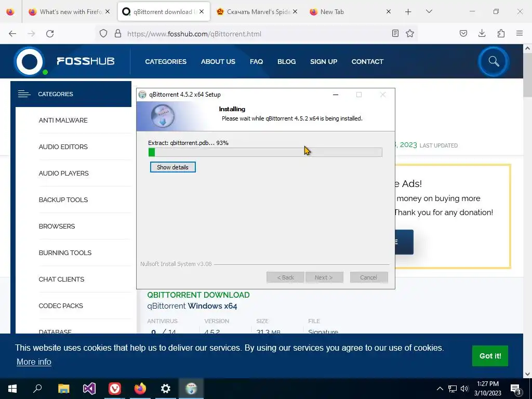View site security via the padlock icon
The height and width of the screenshot is (399, 532).
[x=118, y=34]
